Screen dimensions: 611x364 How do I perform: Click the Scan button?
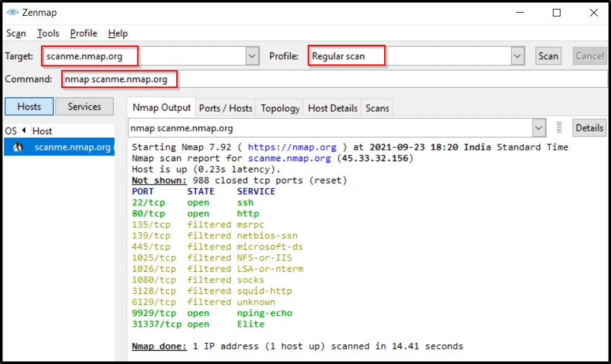548,56
